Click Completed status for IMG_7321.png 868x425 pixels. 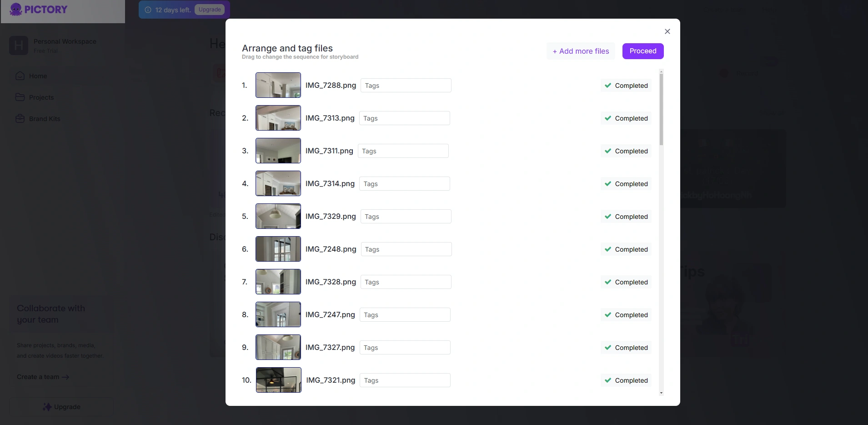point(626,380)
